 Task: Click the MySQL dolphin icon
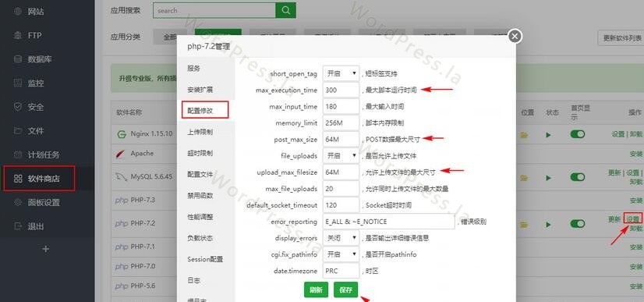click(x=121, y=177)
